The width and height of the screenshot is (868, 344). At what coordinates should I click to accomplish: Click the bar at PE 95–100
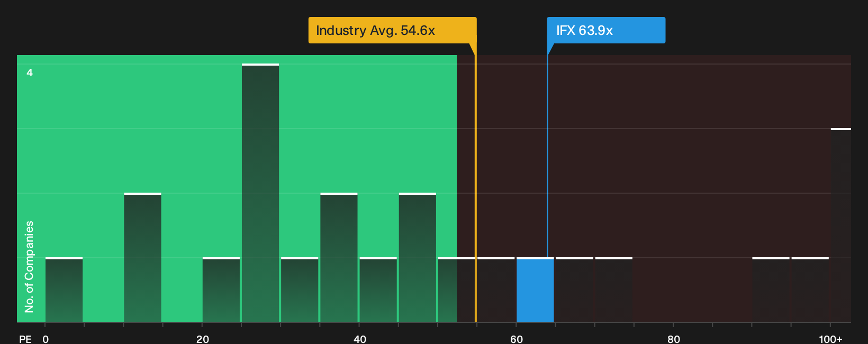pos(810,289)
